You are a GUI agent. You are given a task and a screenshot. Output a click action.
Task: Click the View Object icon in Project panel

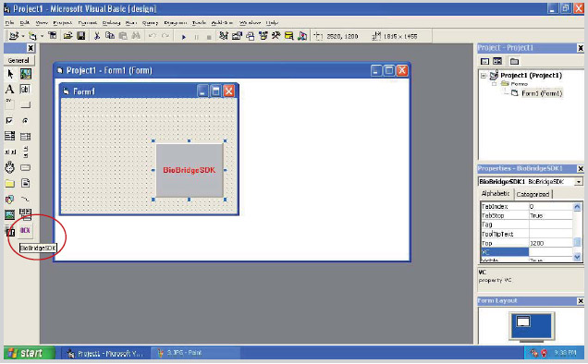pos(497,61)
